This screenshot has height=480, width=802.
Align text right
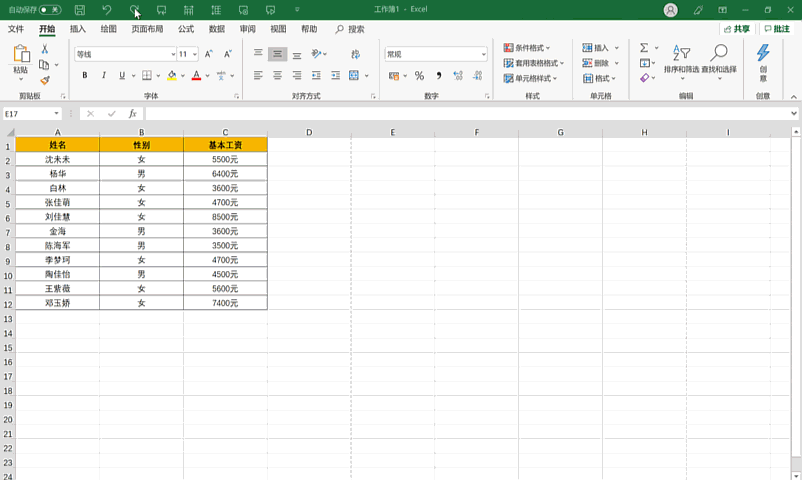[297, 75]
